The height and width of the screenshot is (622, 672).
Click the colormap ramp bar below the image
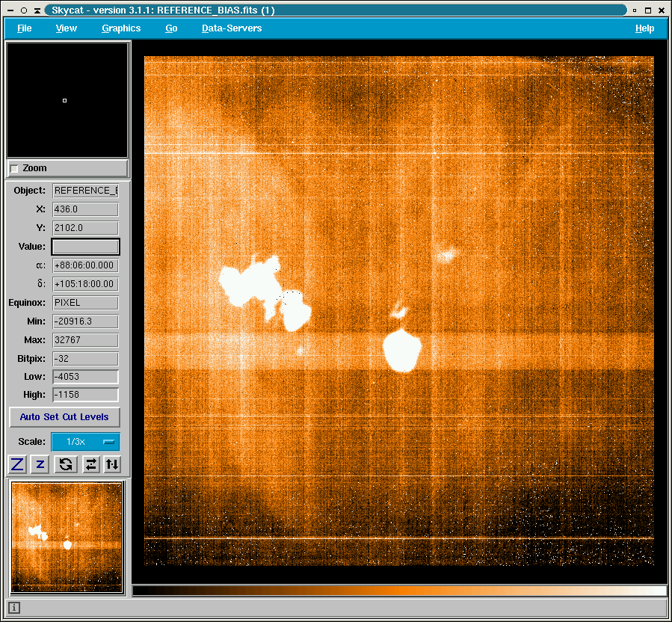coord(399,591)
